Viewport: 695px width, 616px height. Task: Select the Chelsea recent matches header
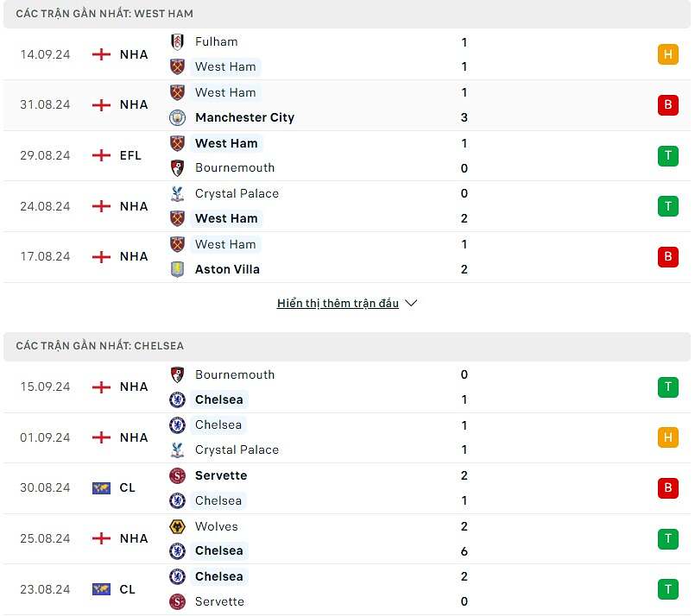[99, 346]
